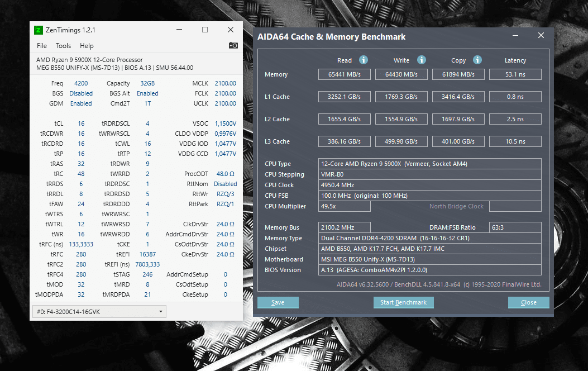
Task: Click the ZenTimings screenshot camera icon
Action: pyautogui.click(x=233, y=45)
